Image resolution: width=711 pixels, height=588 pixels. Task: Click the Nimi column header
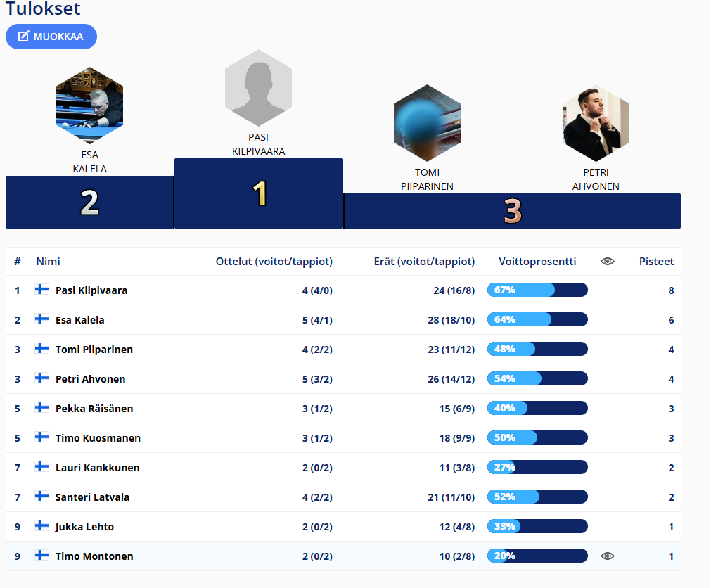pyautogui.click(x=49, y=262)
